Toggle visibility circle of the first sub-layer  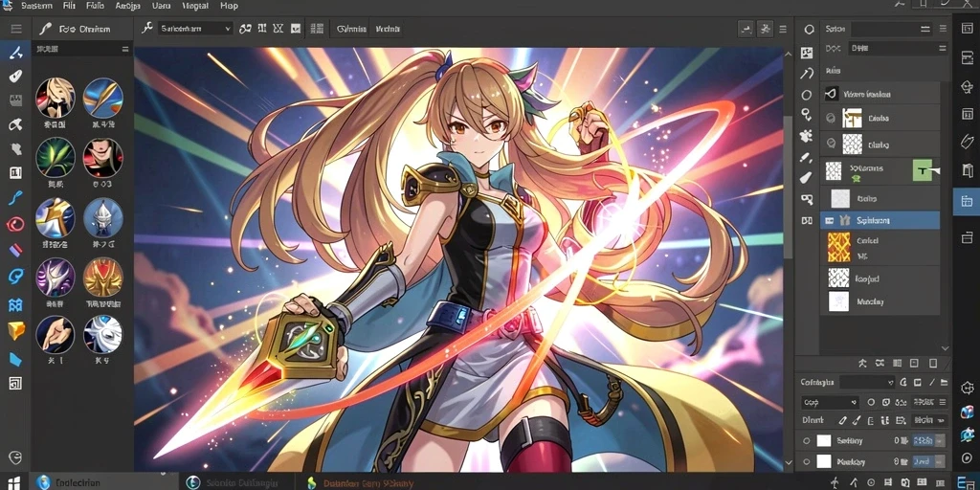pos(831,117)
